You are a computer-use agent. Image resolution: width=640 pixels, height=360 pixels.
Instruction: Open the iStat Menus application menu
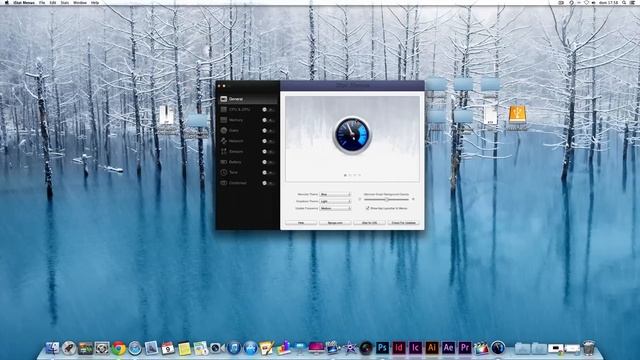pyautogui.click(x=24, y=2)
